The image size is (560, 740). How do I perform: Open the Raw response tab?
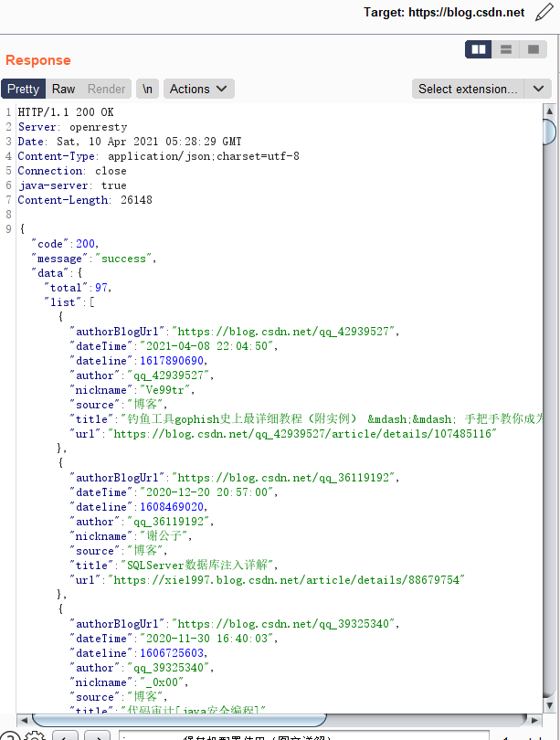click(63, 89)
